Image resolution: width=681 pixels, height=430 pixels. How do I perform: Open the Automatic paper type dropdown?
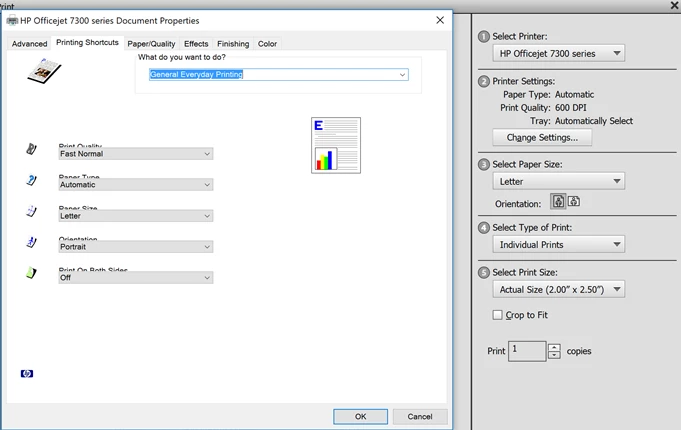[x=136, y=185]
